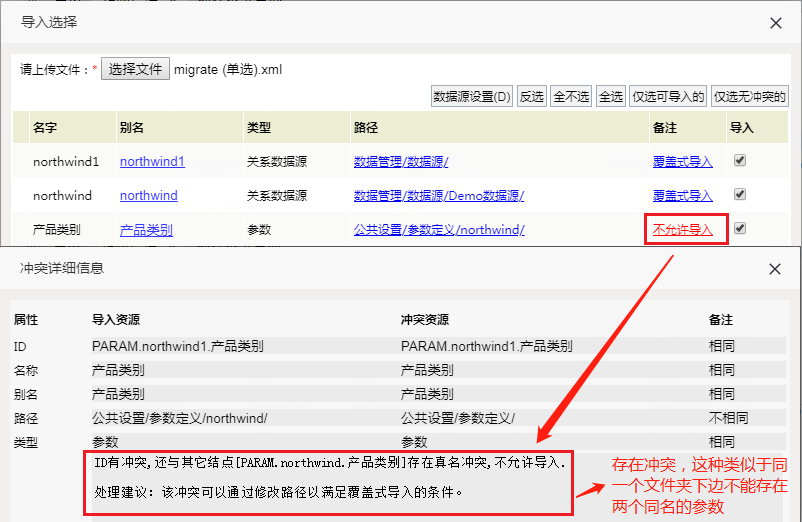Open the 产品类别 alias link
Viewport: 802px width, 522px height.
pos(146,230)
